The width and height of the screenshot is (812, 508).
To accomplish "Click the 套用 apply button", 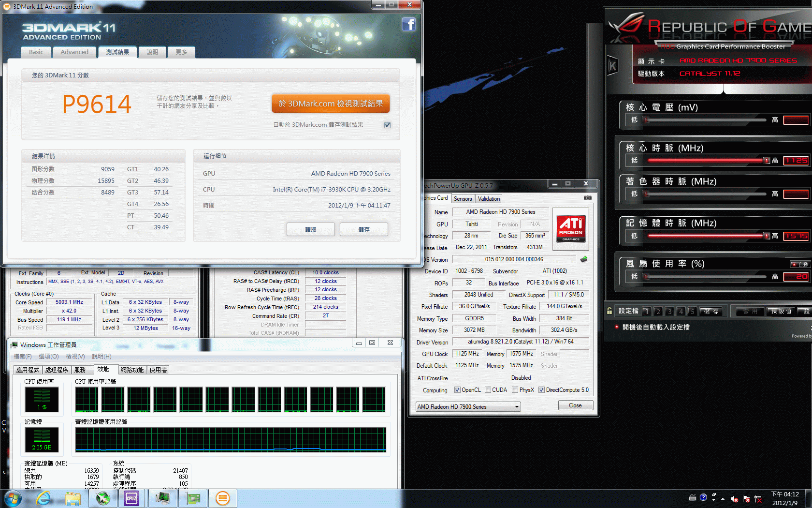I will [x=751, y=312].
